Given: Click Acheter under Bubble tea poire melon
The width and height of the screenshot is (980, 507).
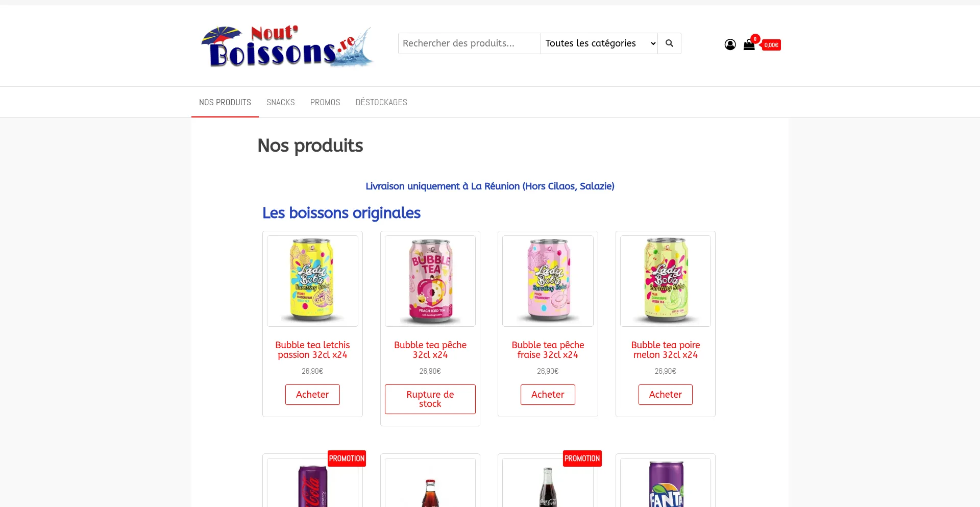Looking at the screenshot, I should pos(666,395).
